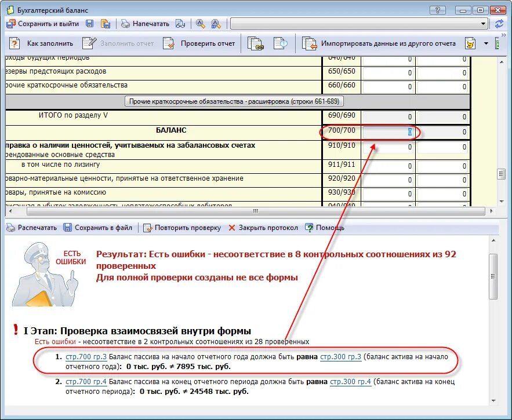Click the fox-face document icon

point(470,43)
